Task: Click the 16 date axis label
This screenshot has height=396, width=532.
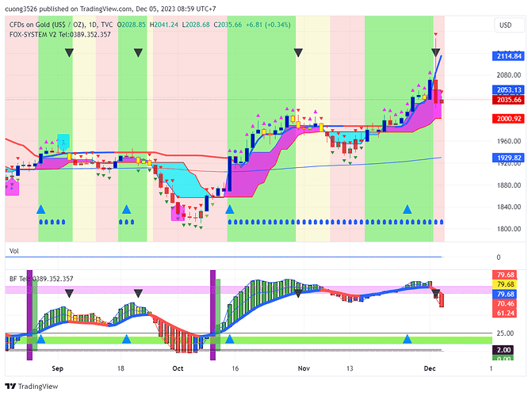Action: click(x=235, y=368)
